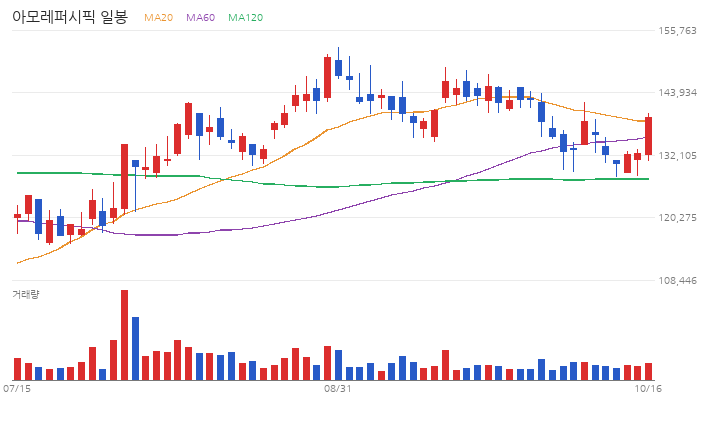Click the last red candlestick at 10/16
Screen dimensions: 720x440
tap(648, 136)
